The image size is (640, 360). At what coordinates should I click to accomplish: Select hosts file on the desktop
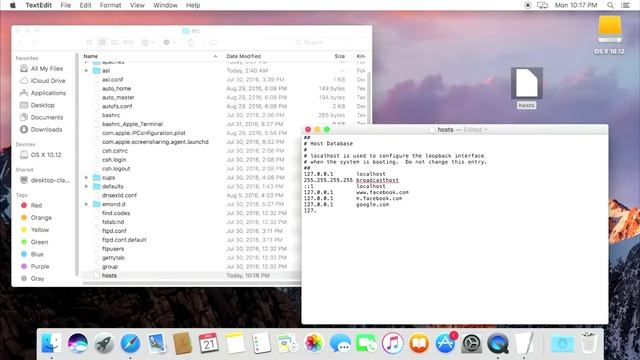pyautogui.click(x=527, y=89)
